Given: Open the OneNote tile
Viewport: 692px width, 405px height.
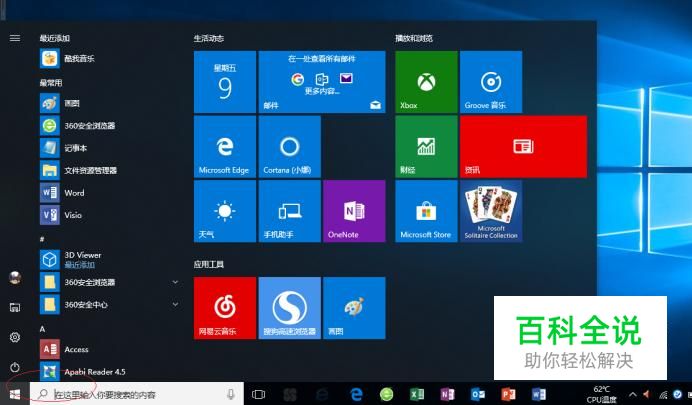Looking at the screenshot, I should click(x=353, y=211).
